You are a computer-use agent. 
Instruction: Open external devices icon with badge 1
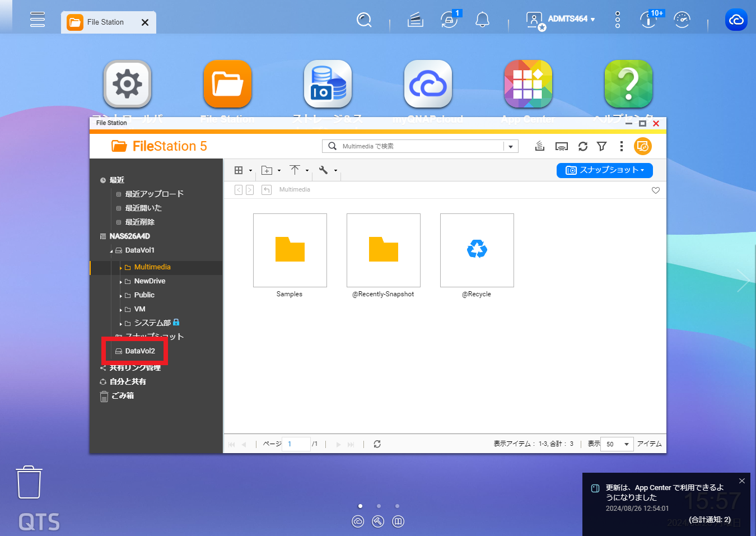(x=450, y=19)
